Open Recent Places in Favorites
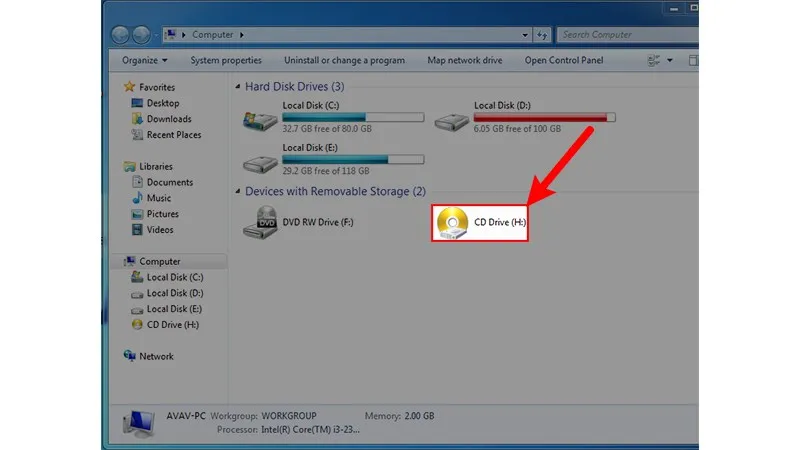The image size is (800, 450). (x=173, y=135)
